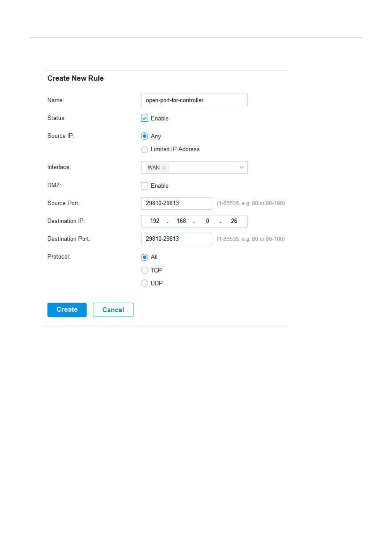Untick the Status Enable checkbox
The image size is (392, 554).
click(144, 118)
